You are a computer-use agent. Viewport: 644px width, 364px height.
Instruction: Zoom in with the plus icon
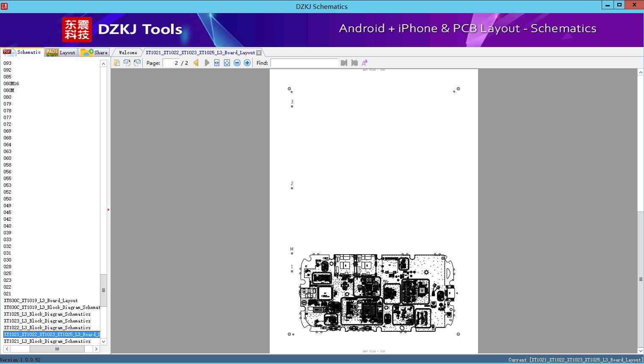[247, 63]
